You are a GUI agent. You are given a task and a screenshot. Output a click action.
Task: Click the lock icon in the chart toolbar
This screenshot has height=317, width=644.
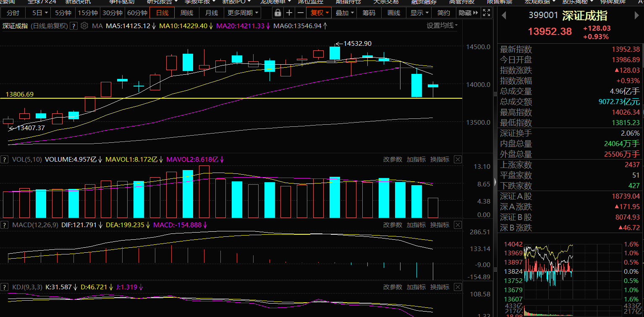(x=277, y=13)
